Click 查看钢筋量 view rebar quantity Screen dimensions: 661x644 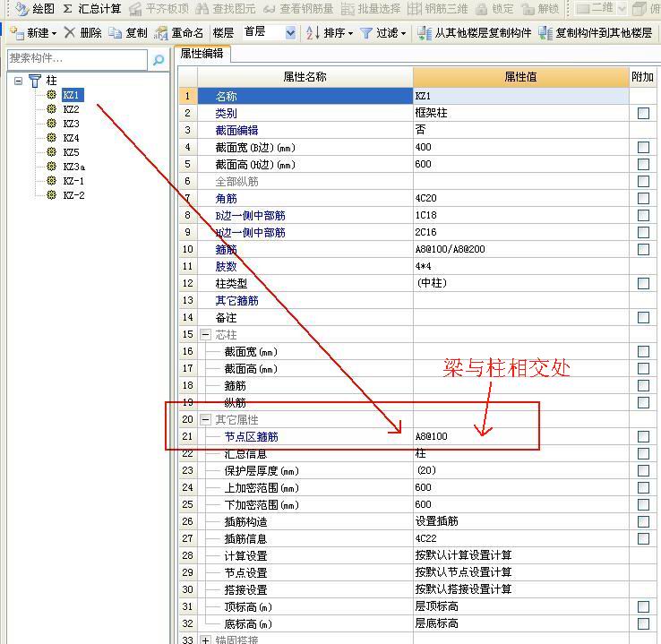pyautogui.click(x=298, y=8)
